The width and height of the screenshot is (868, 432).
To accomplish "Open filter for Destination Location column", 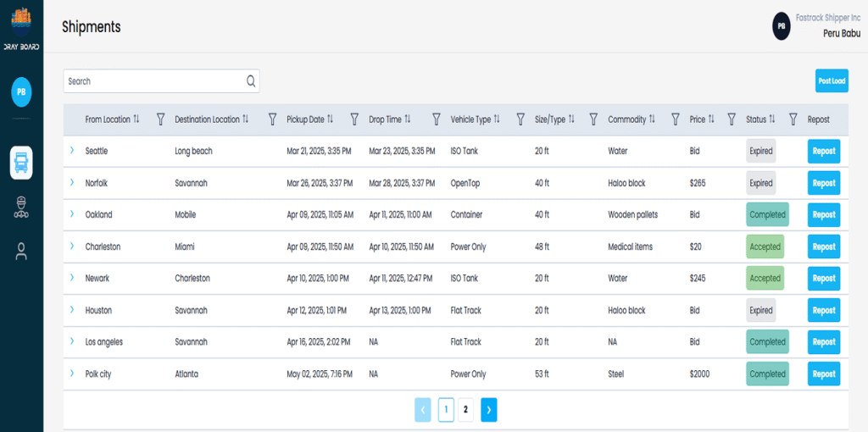I will point(272,119).
